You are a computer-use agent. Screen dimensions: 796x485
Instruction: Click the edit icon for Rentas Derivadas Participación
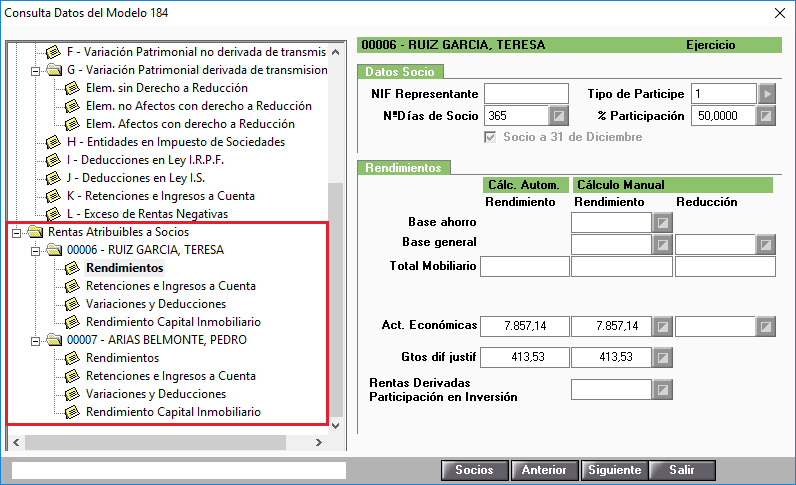point(662,390)
